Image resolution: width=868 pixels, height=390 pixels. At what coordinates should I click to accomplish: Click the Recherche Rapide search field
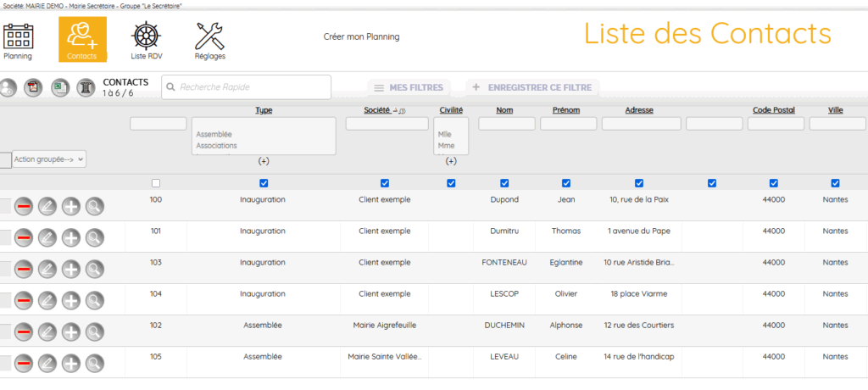click(246, 87)
